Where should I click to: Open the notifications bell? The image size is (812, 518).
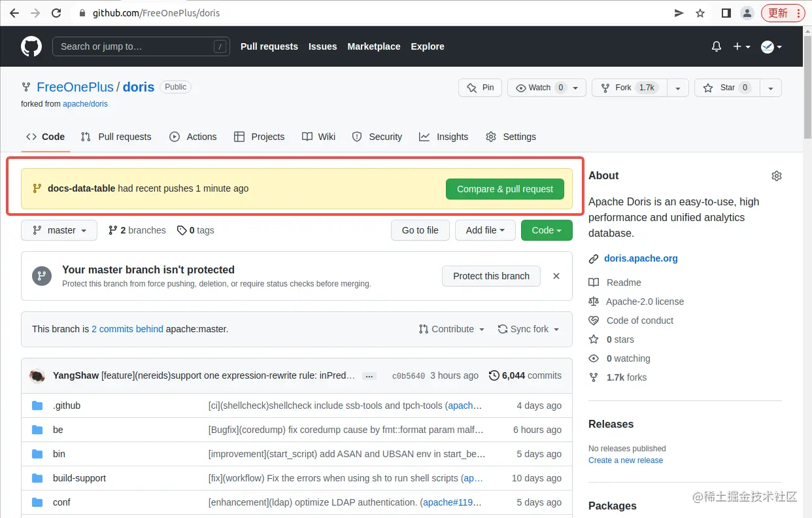[717, 46]
